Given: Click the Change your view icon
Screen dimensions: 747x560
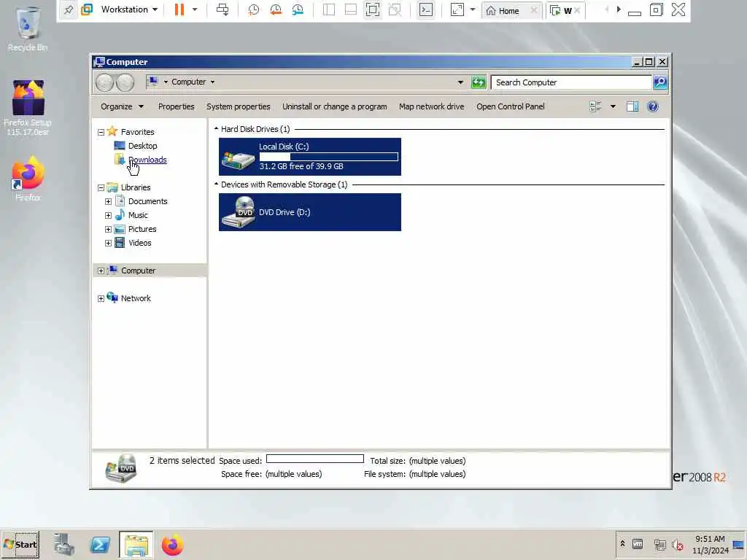Looking at the screenshot, I should pos(595,106).
